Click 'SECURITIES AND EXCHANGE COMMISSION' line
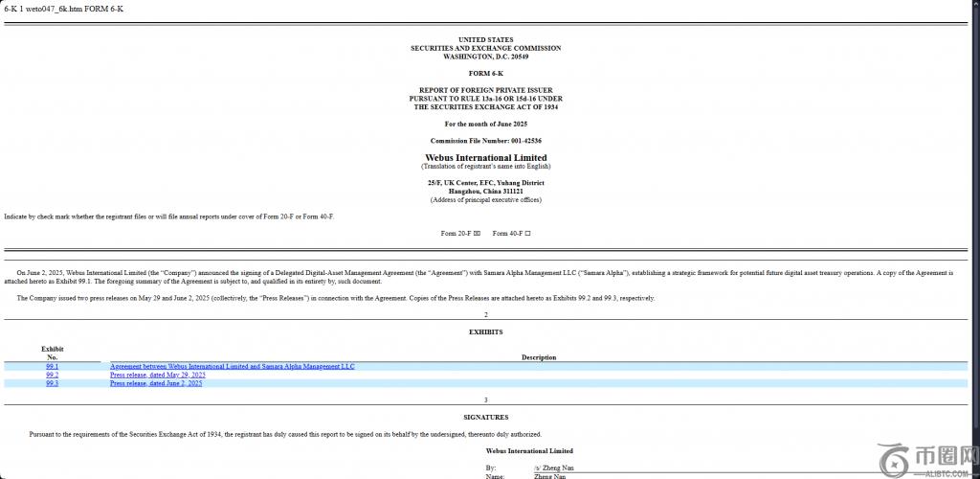The height and width of the screenshot is (479, 980). (x=485, y=49)
